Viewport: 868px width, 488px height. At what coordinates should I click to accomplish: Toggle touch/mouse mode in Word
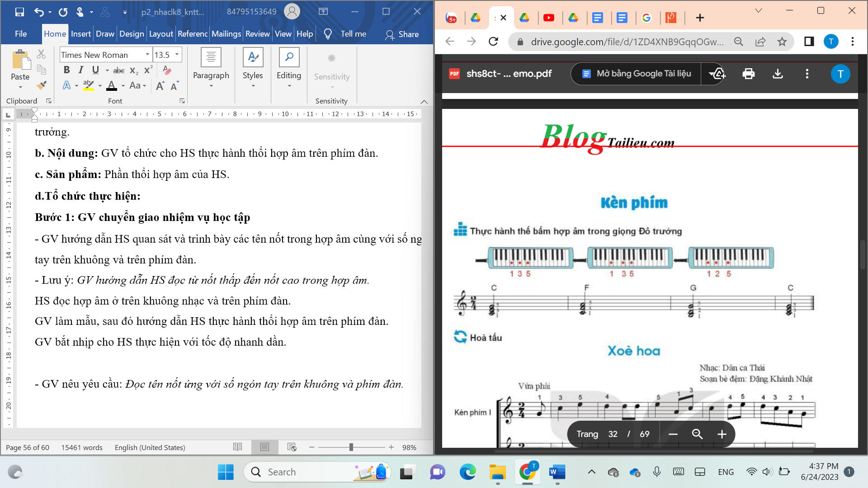(x=80, y=12)
